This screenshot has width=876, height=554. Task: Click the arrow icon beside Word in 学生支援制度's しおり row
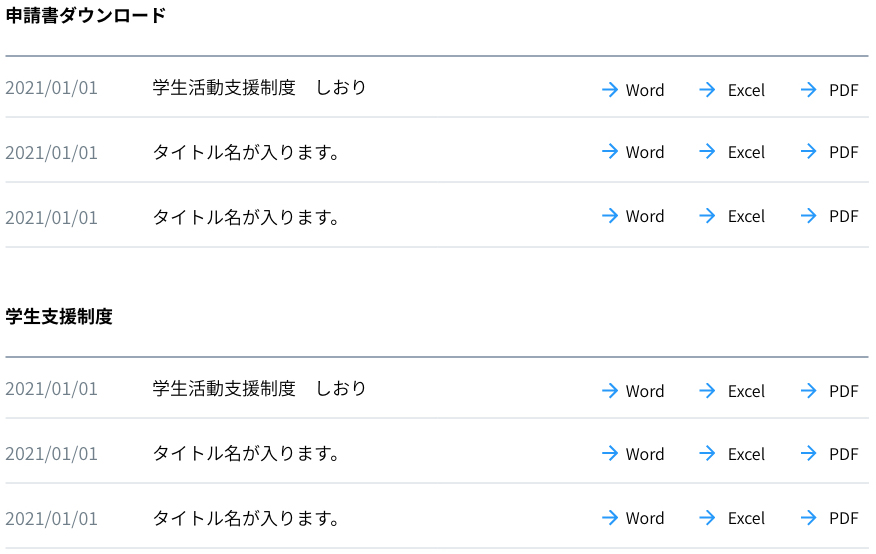(609, 391)
